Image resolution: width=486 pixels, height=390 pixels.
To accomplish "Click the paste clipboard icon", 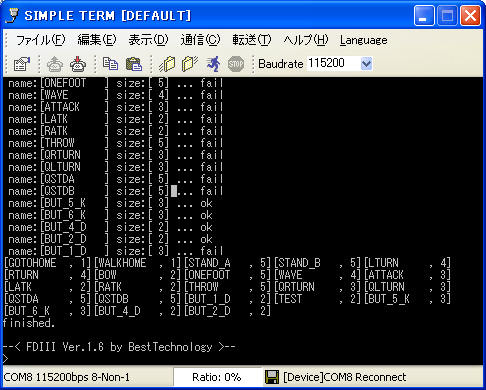I will pyautogui.click(x=134, y=63).
